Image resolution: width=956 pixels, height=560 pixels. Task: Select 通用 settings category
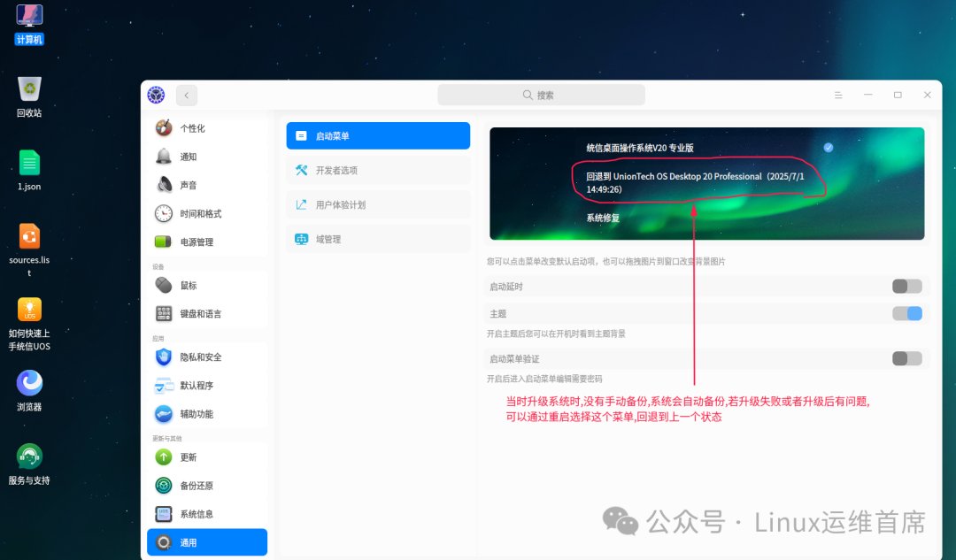point(207,542)
